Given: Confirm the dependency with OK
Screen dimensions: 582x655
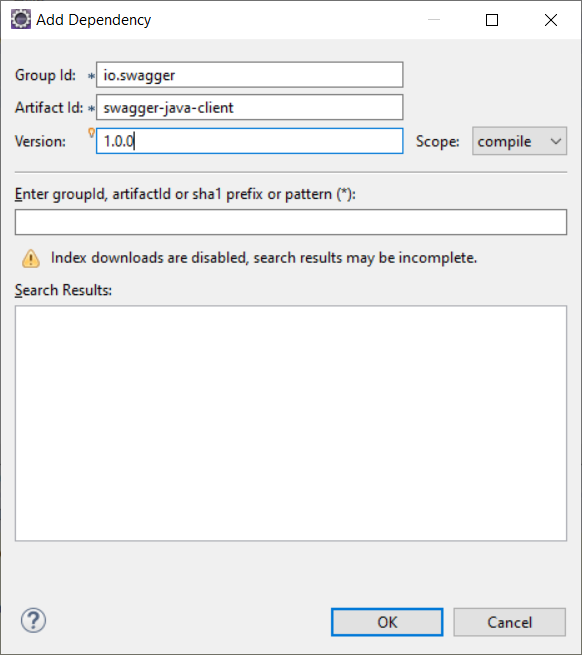Looking at the screenshot, I should pyautogui.click(x=387, y=622).
